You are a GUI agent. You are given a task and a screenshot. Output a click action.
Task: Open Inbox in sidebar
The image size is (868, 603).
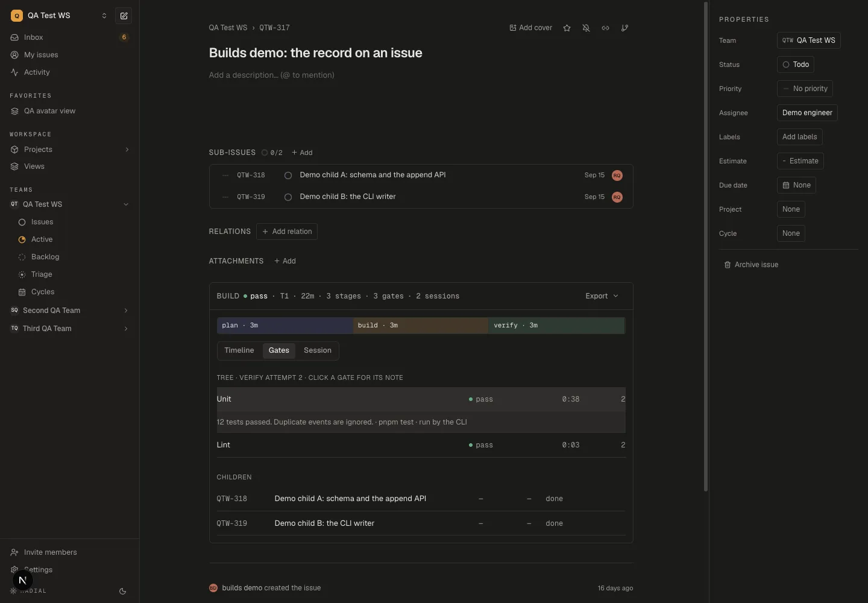[x=69, y=37]
